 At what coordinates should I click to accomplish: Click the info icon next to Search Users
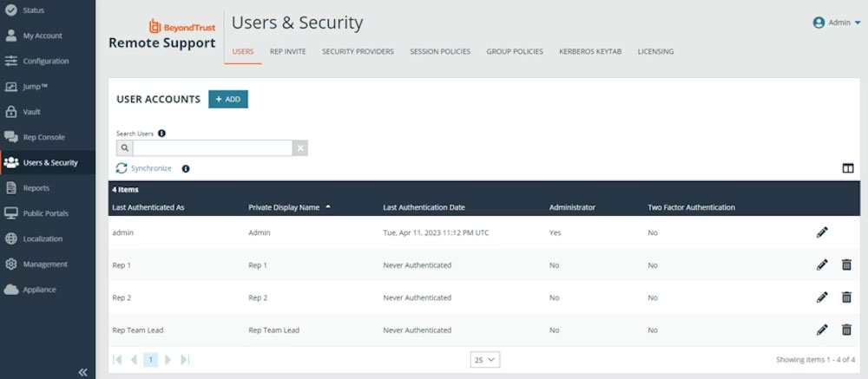[x=162, y=134]
